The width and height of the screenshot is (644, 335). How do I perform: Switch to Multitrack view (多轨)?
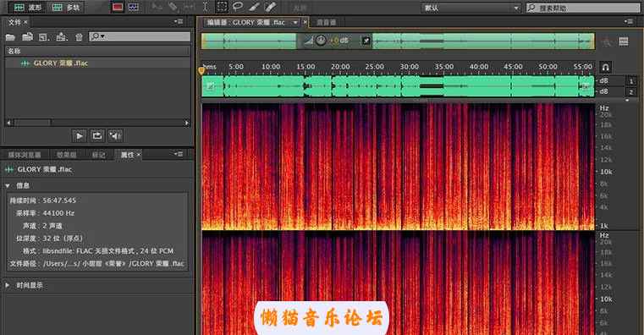point(66,8)
